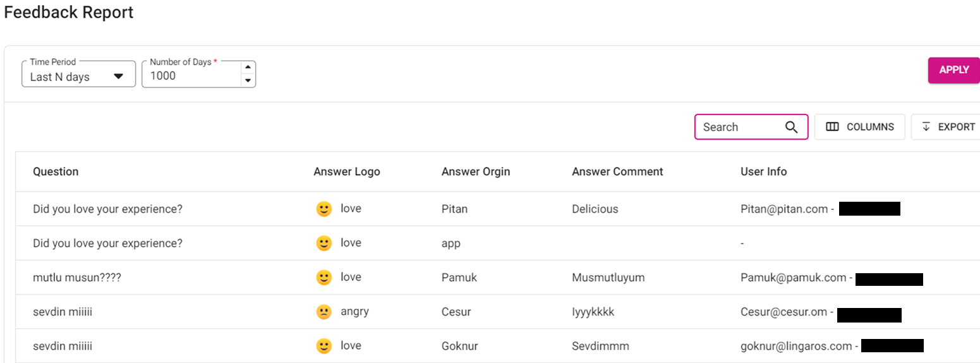Decrease Number of Days with down arrow
The image size is (980, 363).
coord(248,80)
